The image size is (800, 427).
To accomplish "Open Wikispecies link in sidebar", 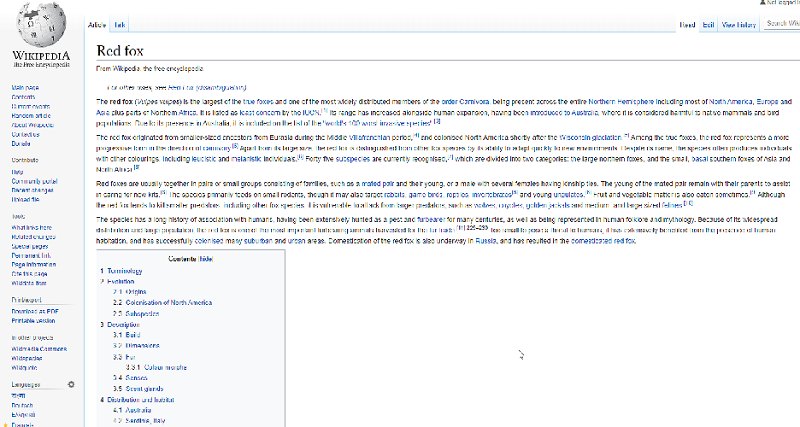I will click(x=27, y=358).
